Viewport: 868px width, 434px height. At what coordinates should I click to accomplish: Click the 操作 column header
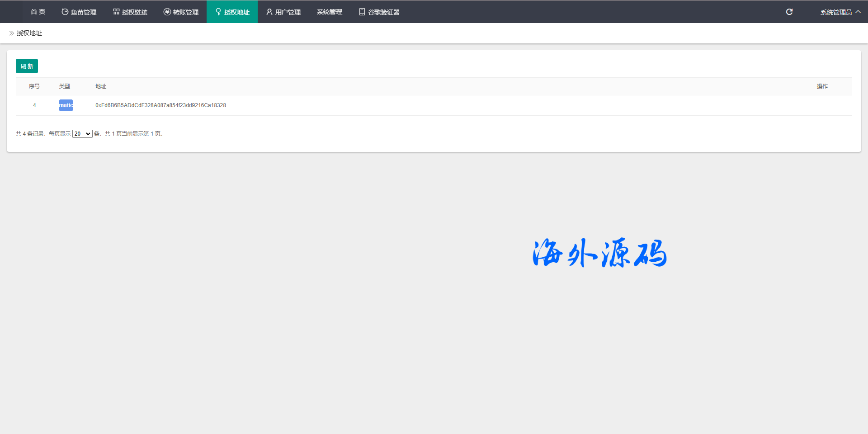point(822,86)
